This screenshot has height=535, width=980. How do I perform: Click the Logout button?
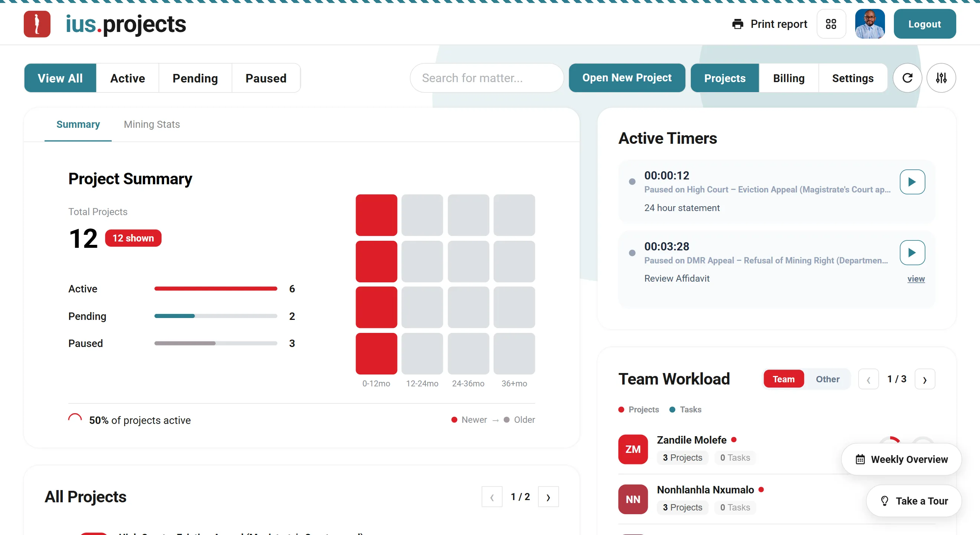click(924, 24)
